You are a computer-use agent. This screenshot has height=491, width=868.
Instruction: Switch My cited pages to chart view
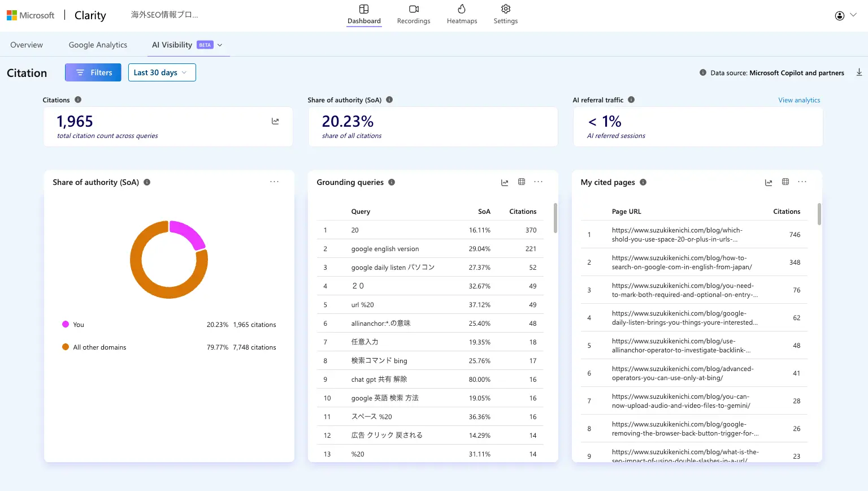(x=769, y=182)
